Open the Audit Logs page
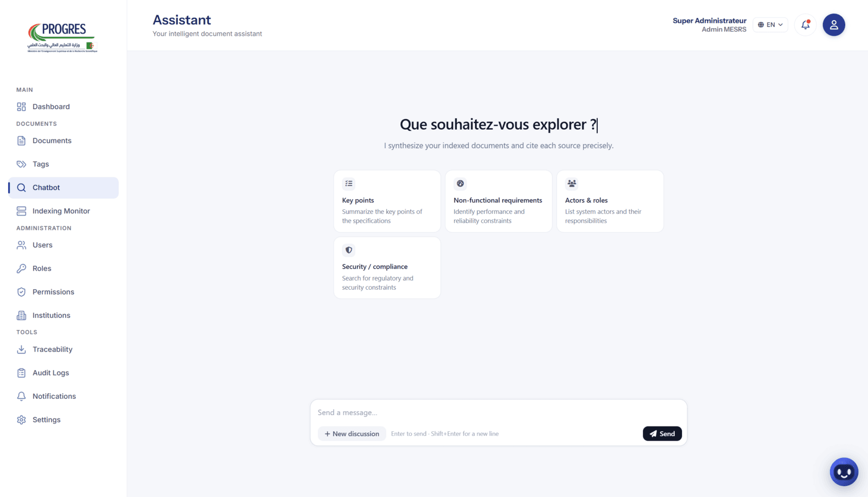This screenshot has height=497, width=868. coord(63,373)
